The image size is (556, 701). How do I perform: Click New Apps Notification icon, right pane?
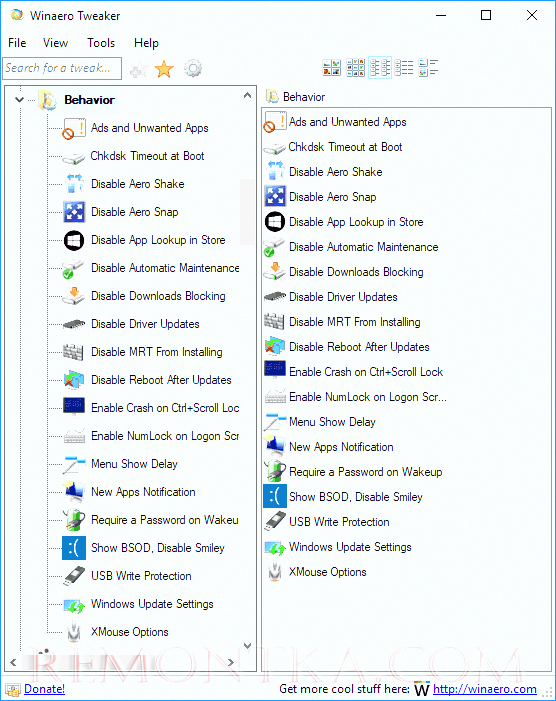[274, 444]
